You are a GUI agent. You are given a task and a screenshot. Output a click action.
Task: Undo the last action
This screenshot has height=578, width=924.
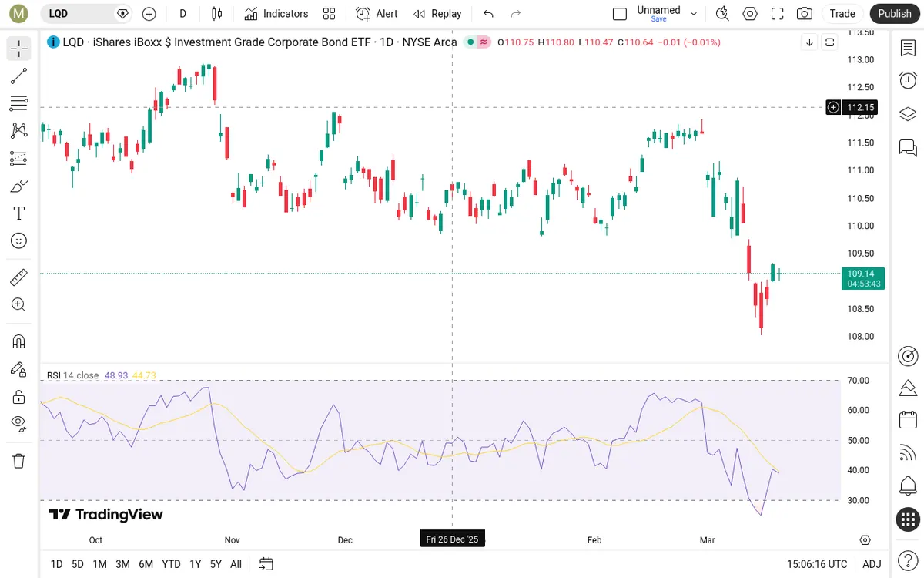pos(488,13)
